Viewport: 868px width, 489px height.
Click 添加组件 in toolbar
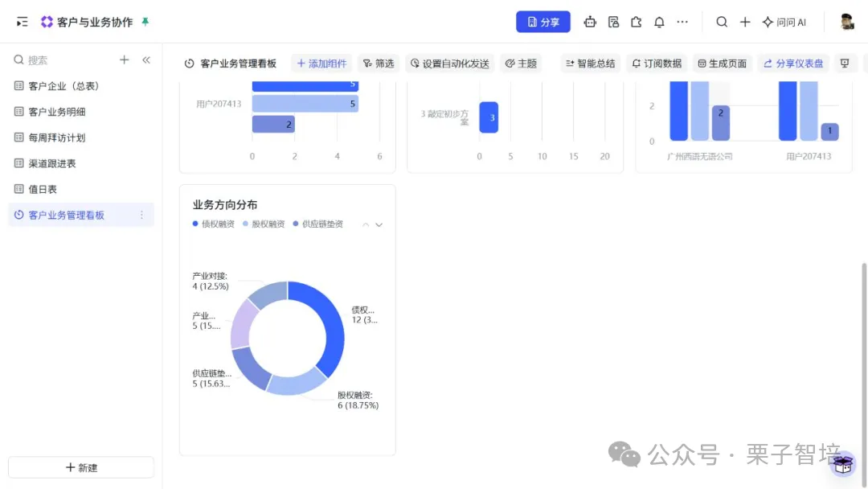click(x=321, y=64)
